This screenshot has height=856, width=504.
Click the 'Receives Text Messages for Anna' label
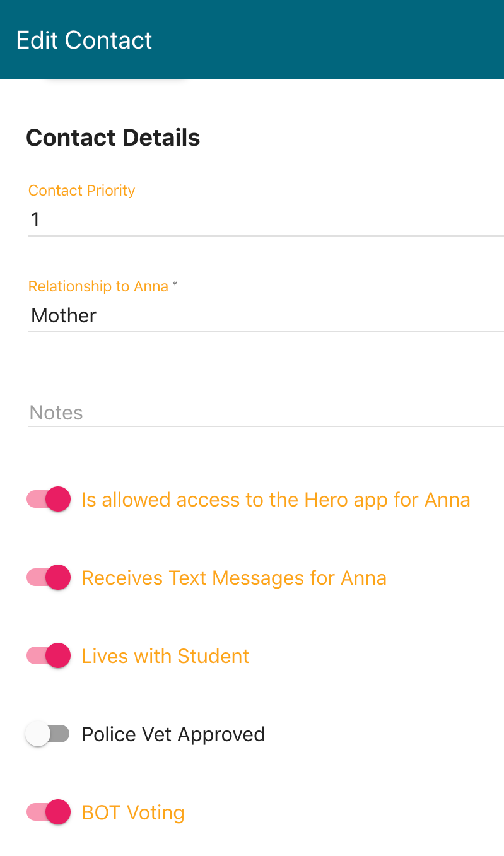tap(234, 578)
